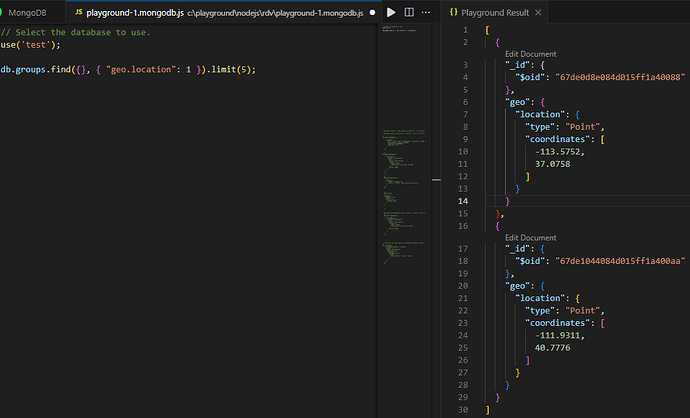Image resolution: width=690 pixels, height=418 pixels.
Task: Run the playground with the play icon
Action: [x=391, y=12]
